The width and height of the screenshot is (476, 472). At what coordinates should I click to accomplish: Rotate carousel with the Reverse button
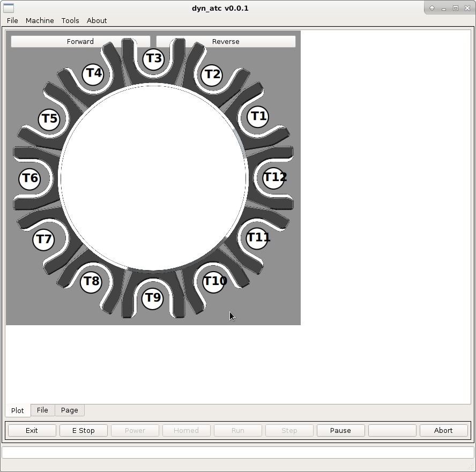(226, 42)
